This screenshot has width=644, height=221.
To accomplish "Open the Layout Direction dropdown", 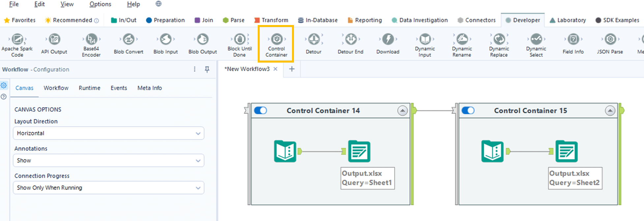I will [x=108, y=133].
